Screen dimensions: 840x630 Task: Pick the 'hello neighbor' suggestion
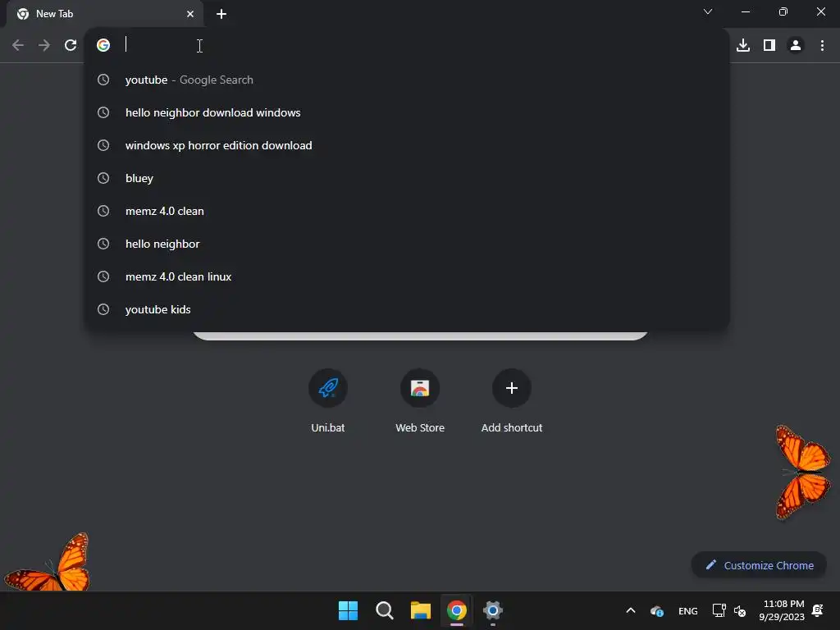407,244
